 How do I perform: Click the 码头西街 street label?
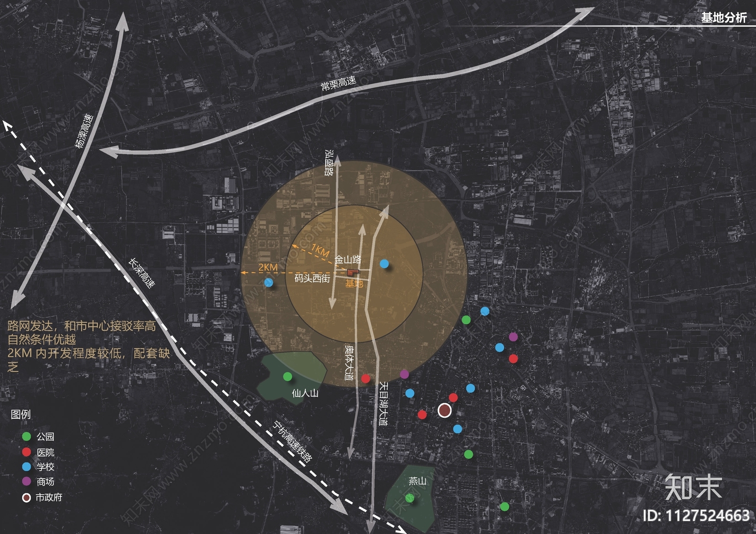pos(312,278)
